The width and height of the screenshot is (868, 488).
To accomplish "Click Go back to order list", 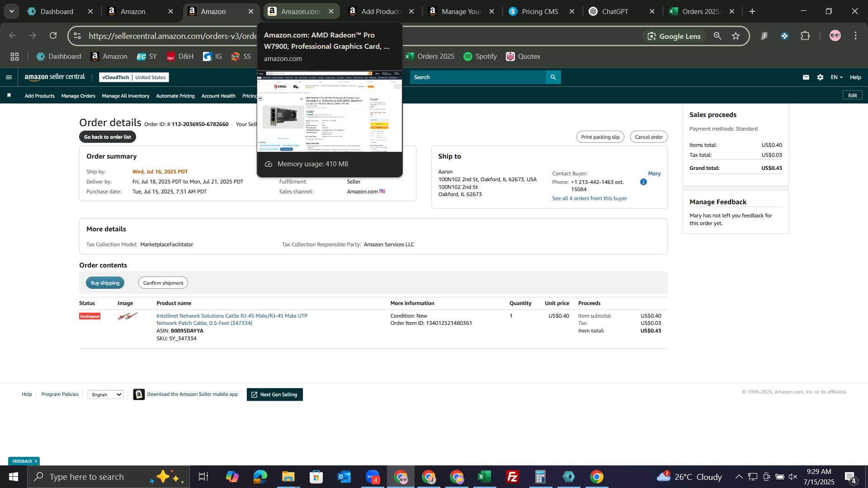I will pos(108,137).
